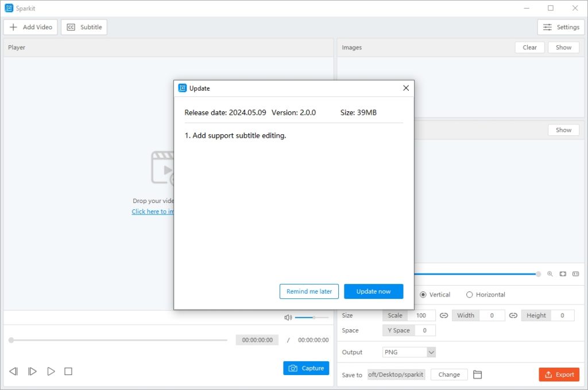The image size is (588, 390).
Task: Click the Save to path field
Action: (x=396, y=375)
